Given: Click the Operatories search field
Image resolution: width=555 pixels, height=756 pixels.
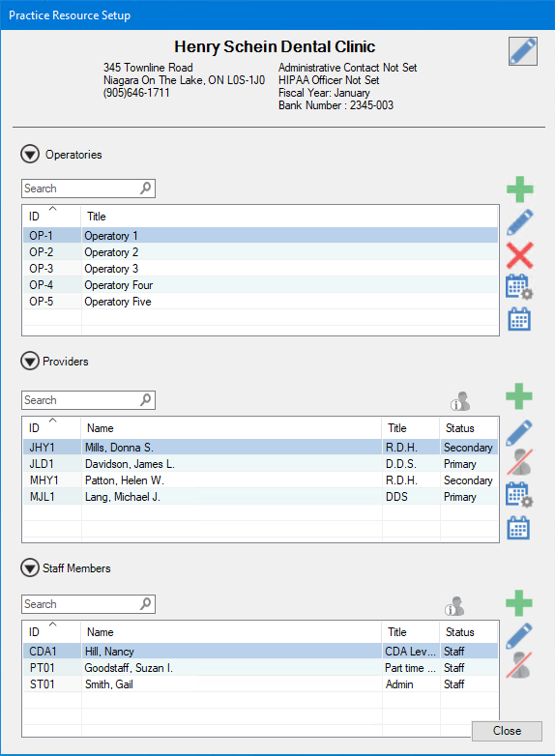Looking at the screenshot, I should coord(88,189).
